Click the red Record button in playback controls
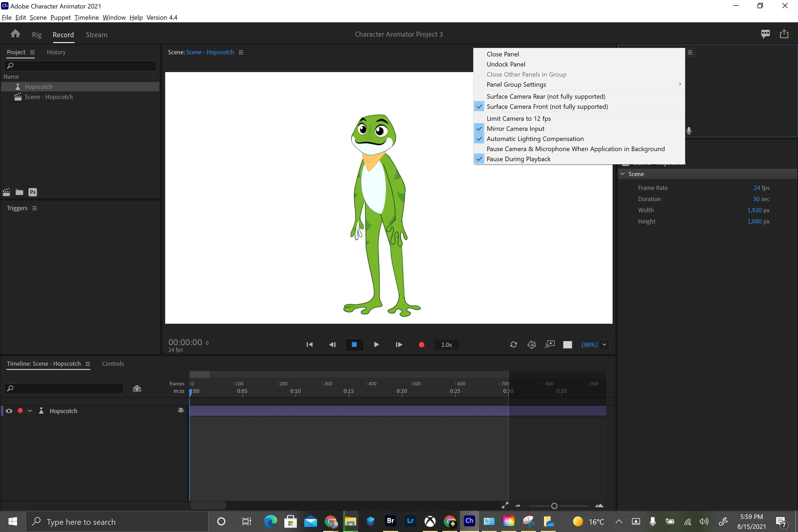This screenshot has width=798, height=532. 421,345
